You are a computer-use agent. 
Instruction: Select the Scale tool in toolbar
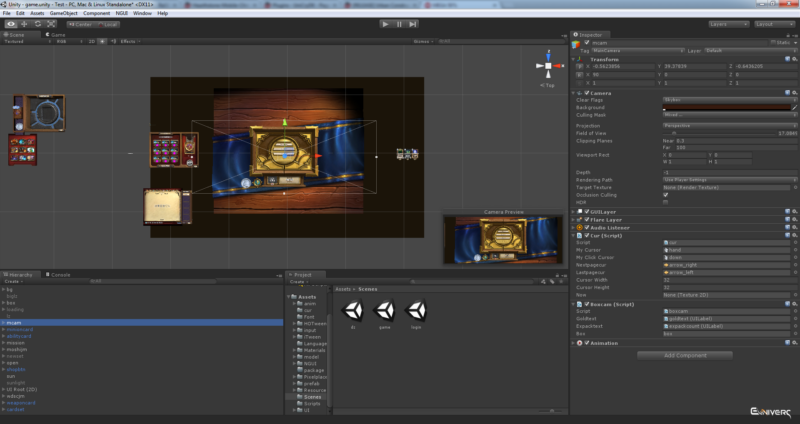(52, 24)
